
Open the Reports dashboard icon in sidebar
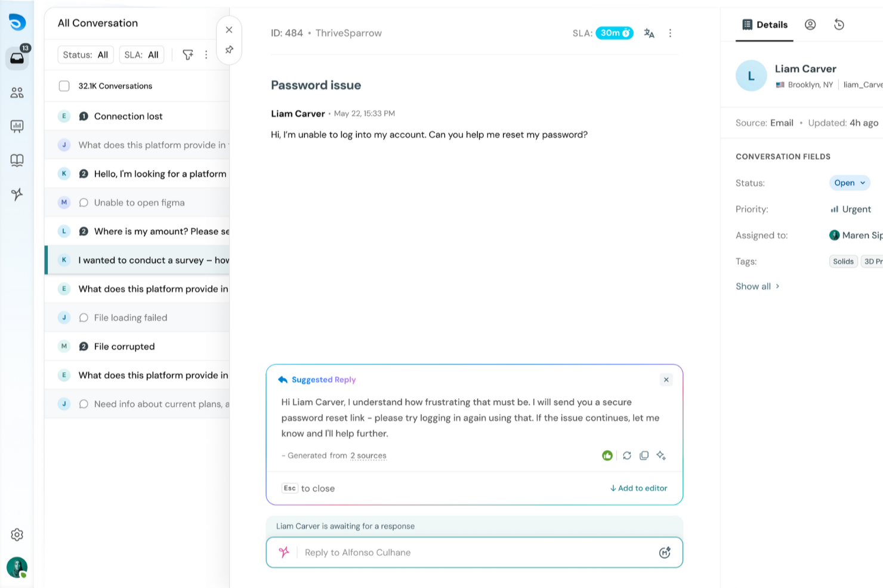click(x=17, y=126)
